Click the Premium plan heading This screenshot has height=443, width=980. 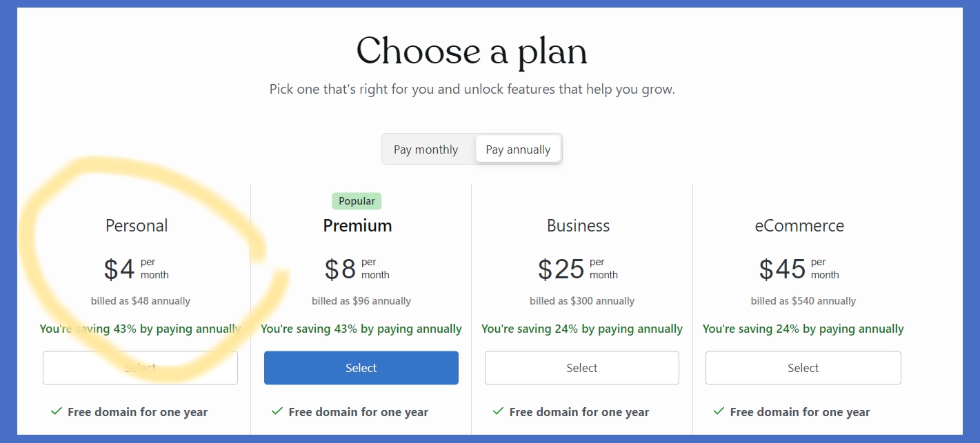click(357, 226)
